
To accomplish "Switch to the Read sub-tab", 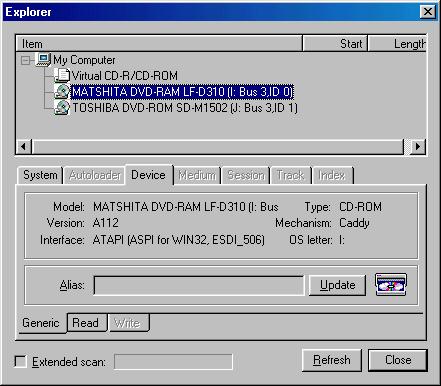I will tap(86, 323).
